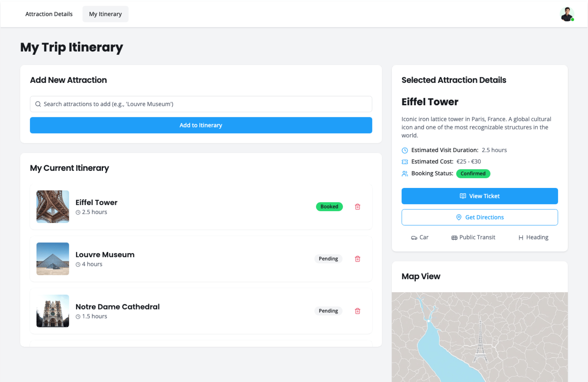588x382 pixels.
Task: Delete Eiffel Tower from itinerary
Action: (x=357, y=207)
